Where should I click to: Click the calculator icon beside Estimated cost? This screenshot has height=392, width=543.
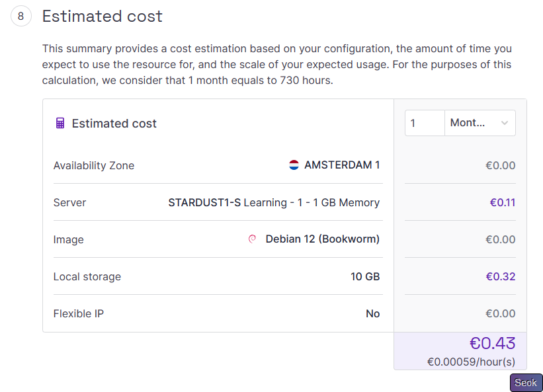point(60,124)
